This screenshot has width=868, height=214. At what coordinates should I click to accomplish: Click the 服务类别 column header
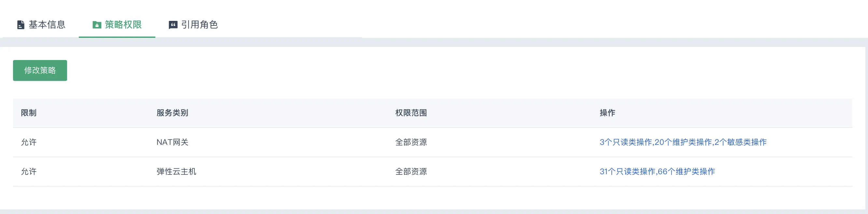coord(172,113)
